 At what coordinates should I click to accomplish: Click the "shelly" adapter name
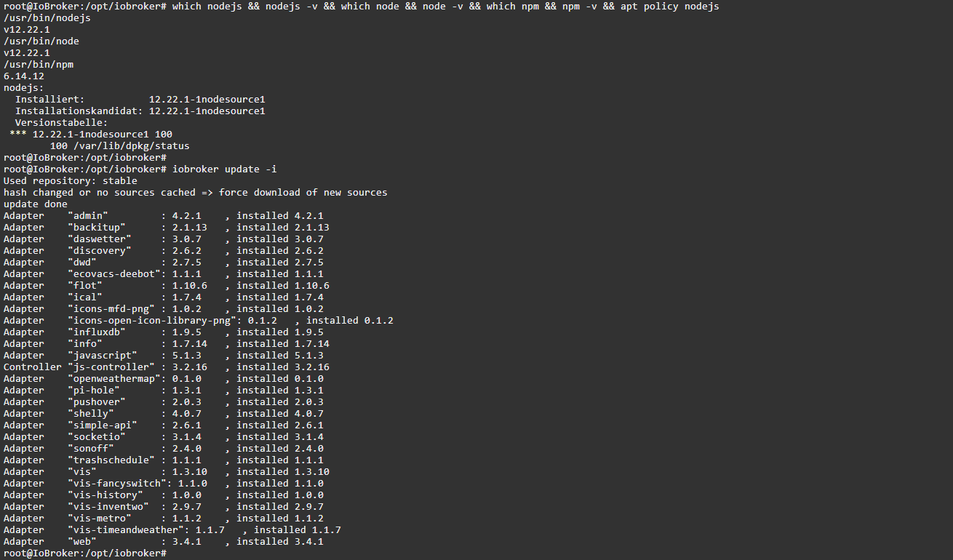(x=90, y=414)
